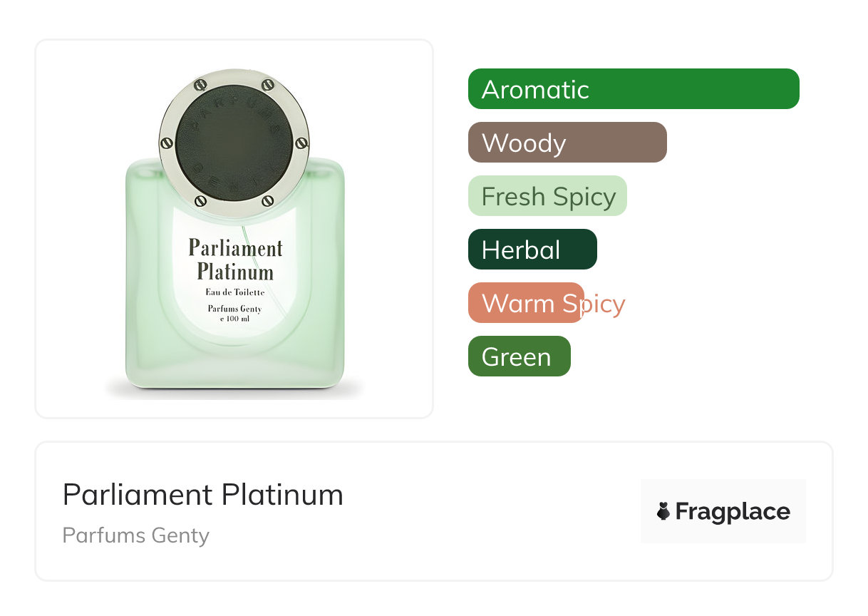868x616 pixels.
Task: Click the 100 ml text on bottle
Action: tap(234, 318)
